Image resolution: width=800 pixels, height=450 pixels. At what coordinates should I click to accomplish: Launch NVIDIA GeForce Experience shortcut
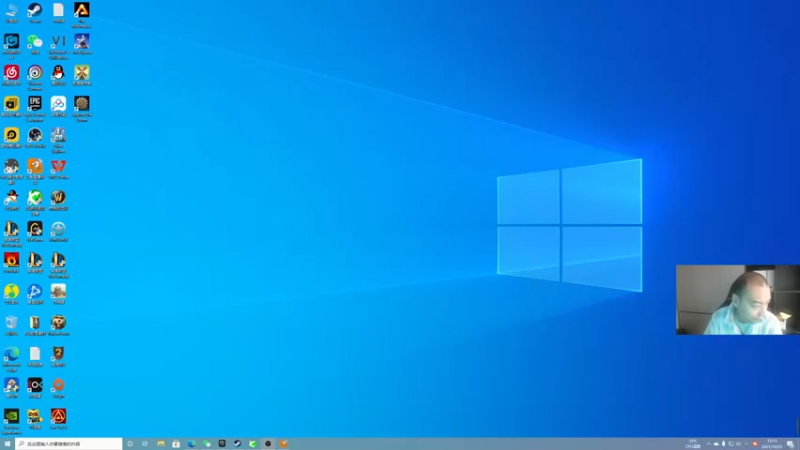11,419
